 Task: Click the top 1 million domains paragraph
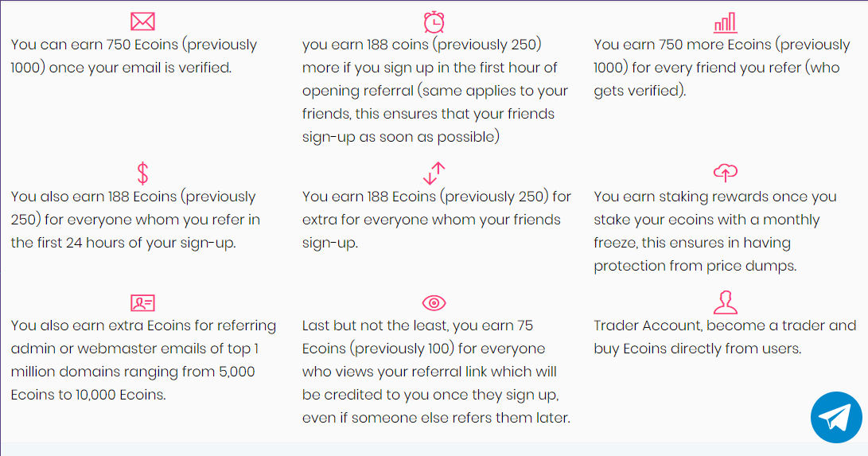[143, 361]
